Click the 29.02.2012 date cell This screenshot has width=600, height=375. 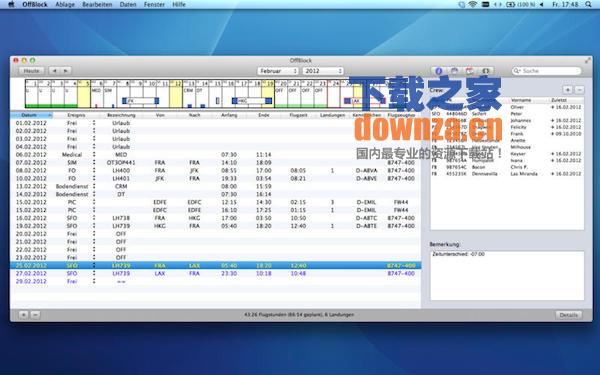(x=31, y=281)
